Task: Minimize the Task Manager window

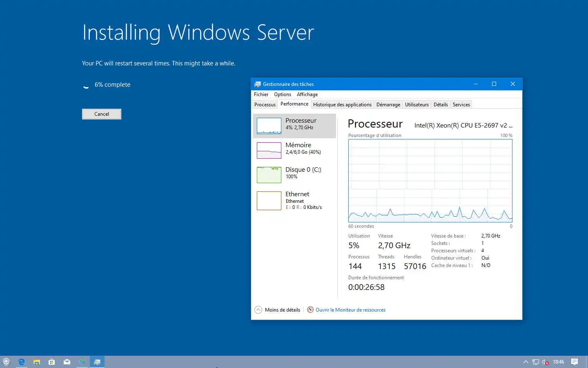Action: [476, 84]
